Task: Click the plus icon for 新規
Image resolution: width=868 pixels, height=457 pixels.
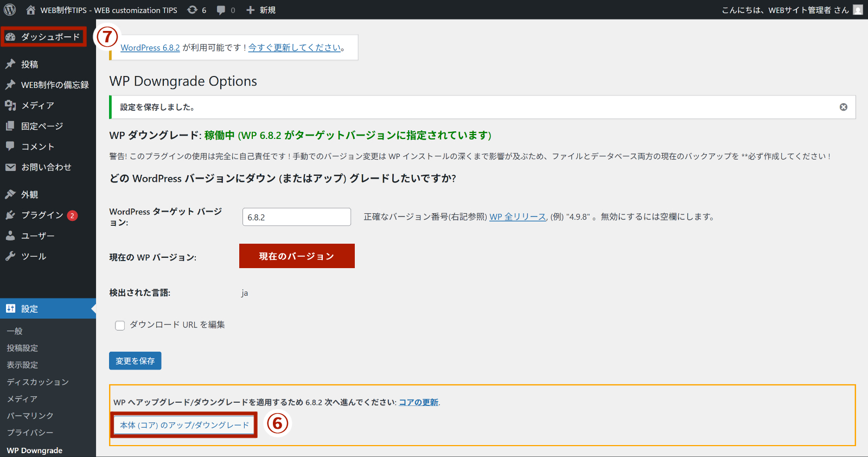Action: (x=250, y=10)
